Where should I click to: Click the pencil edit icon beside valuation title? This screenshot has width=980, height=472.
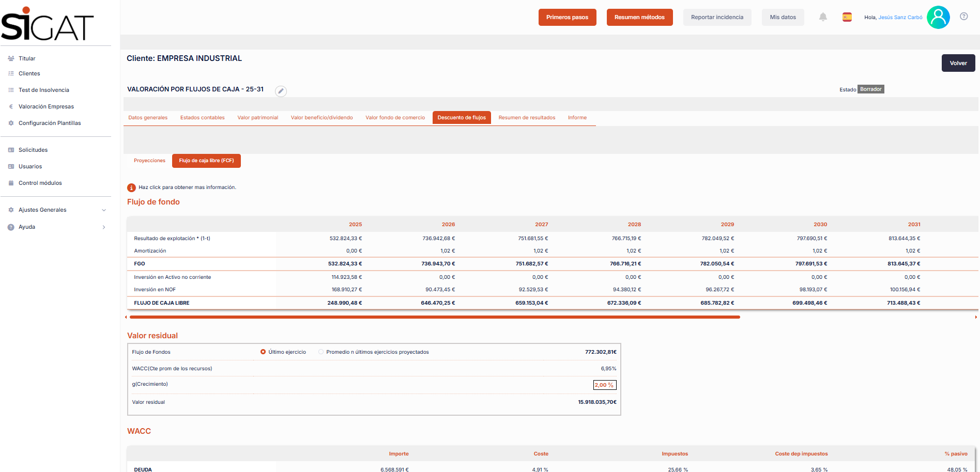click(281, 91)
